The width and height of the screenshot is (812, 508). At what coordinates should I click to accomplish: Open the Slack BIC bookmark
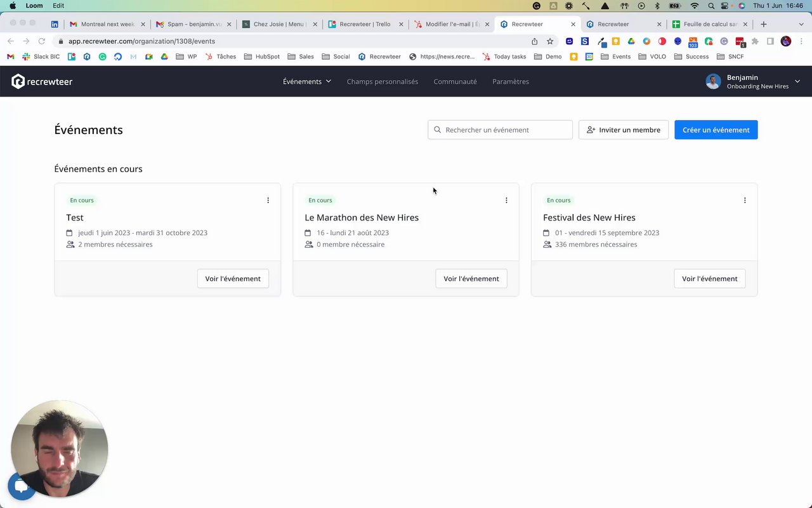[41, 57]
